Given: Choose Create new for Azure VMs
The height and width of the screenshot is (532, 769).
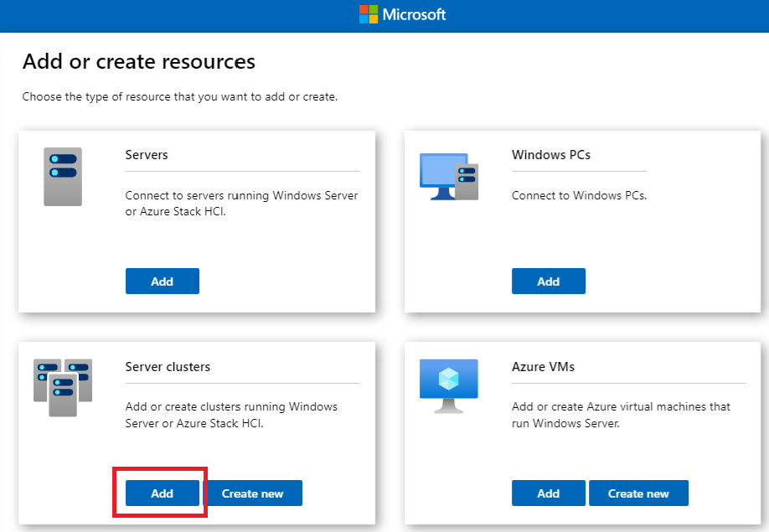Looking at the screenshot, I should click(x=638, y=493).
